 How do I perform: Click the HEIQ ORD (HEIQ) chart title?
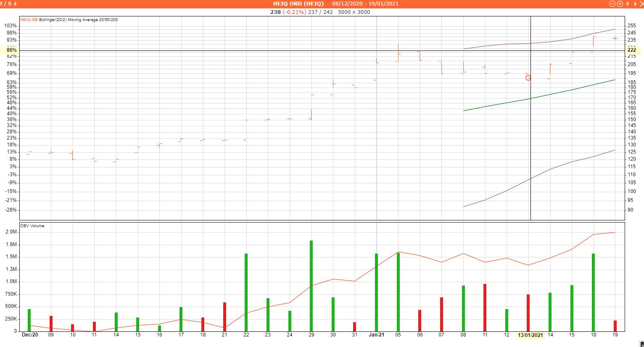(298, 4)
